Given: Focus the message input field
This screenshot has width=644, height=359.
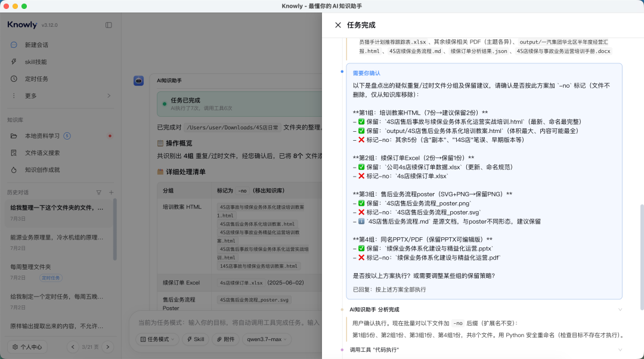Looking at the screenshot, I should (228, 323).
